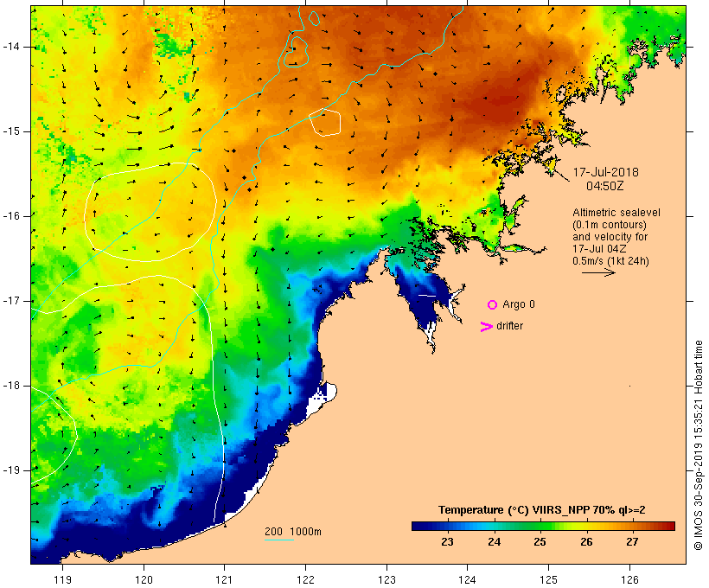Click the longitude axis label 126
Screen dimensions: 709x588
(629, 579)
